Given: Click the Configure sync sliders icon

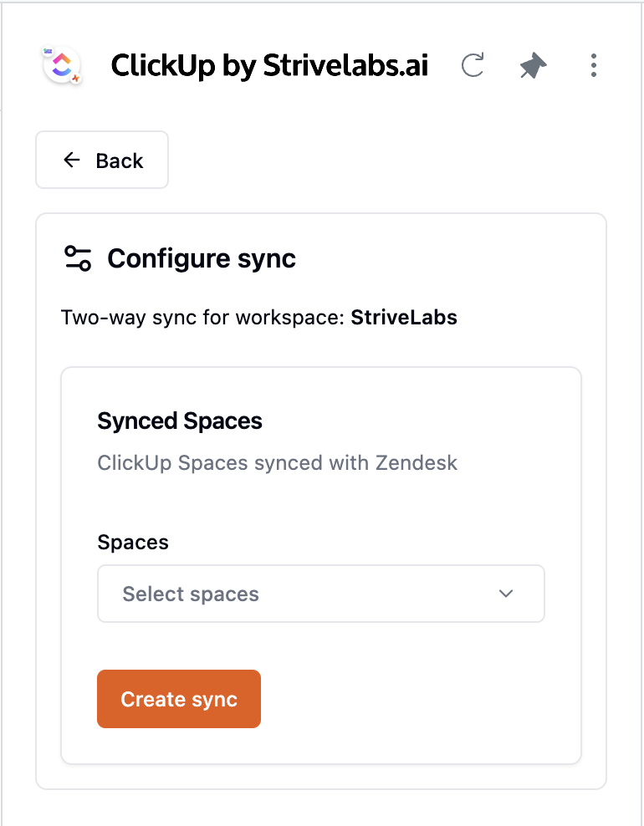Looking at the screenshot, I should [x=78, y=259].
